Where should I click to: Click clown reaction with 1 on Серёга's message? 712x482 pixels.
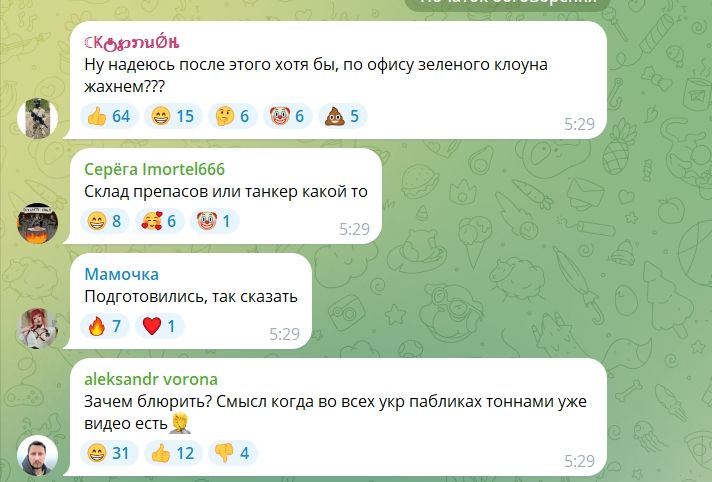[215, 221]
